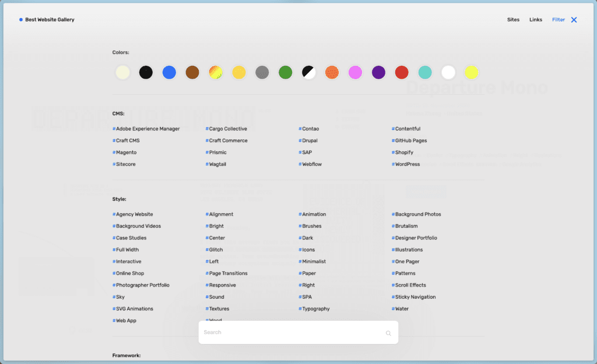Filter by Designer Portfolio tag
Image resolution: width=597 pixels, height=364 pixels.
click(x=416, y=238)
